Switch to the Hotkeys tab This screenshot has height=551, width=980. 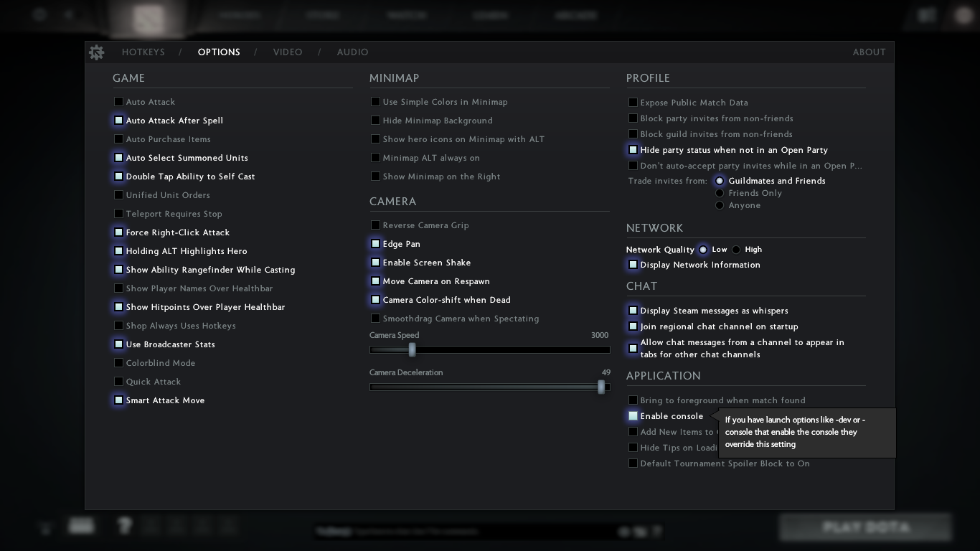[143, 52]
